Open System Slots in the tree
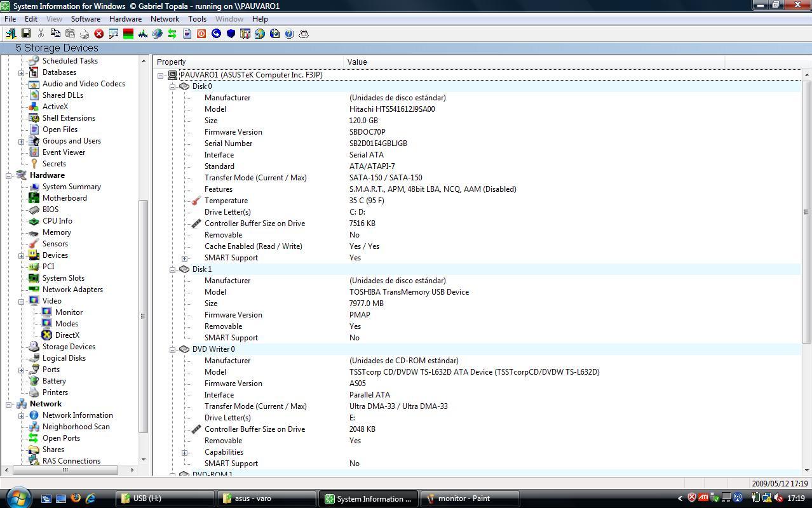812x508 pixels. tap(64, 278)
